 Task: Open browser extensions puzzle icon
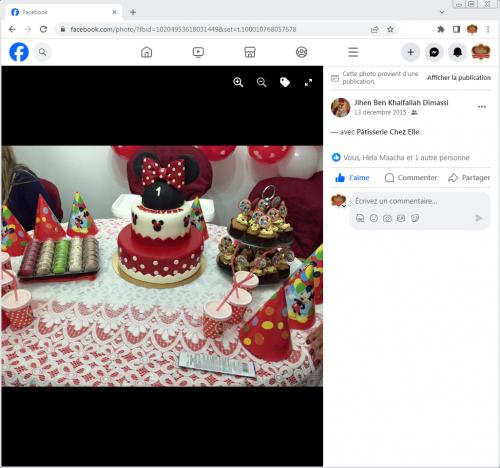tap(441, 29)
